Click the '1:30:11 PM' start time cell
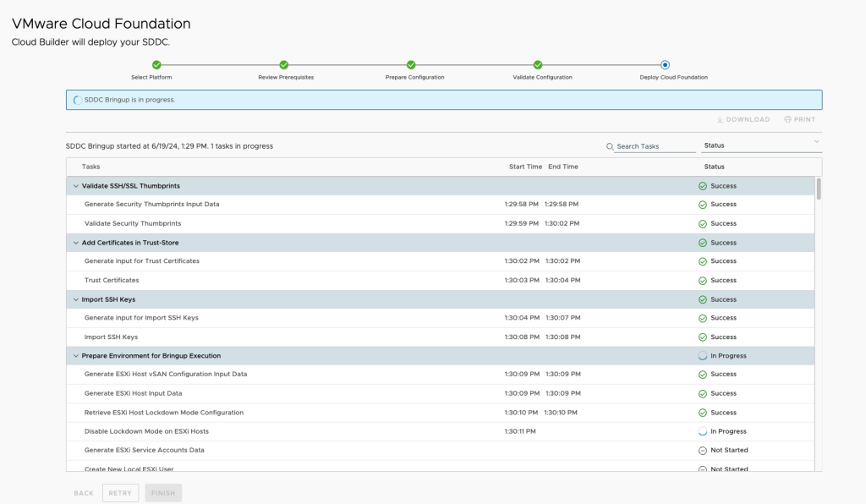The width and height of the screenshot is (866, 504). [520, 431]
